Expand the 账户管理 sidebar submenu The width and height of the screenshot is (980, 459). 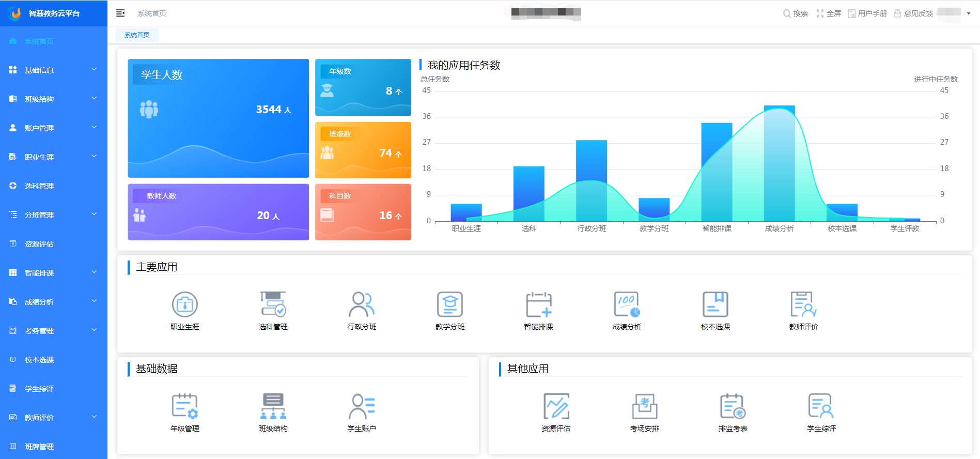[x=53, y=128]
